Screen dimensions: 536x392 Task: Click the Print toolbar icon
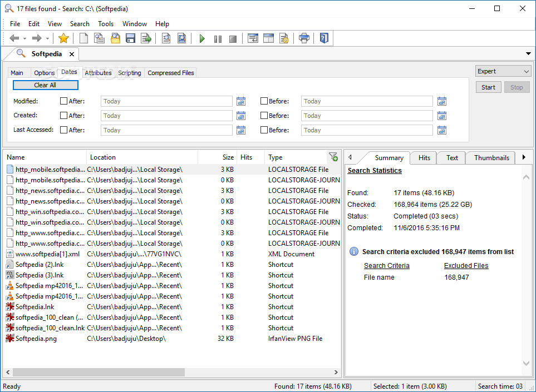(304, 38)
